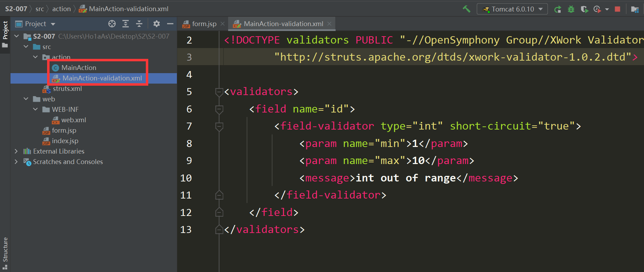The width and height of the screenshot is (644, 272).
Task: Click fold end marker at line 13
Action: (x=219, y=230)
